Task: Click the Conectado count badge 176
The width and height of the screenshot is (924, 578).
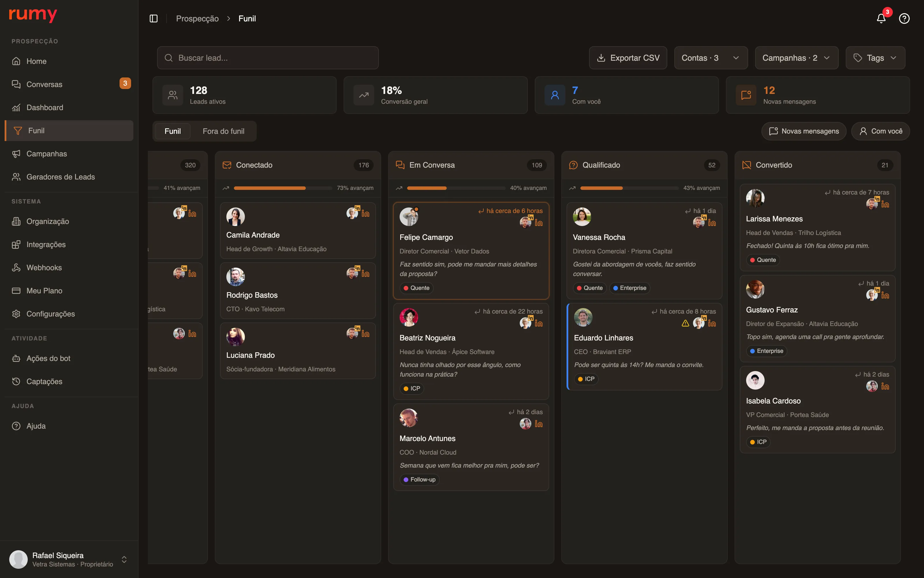Action: pyautogui.click(x=364, y=165)
